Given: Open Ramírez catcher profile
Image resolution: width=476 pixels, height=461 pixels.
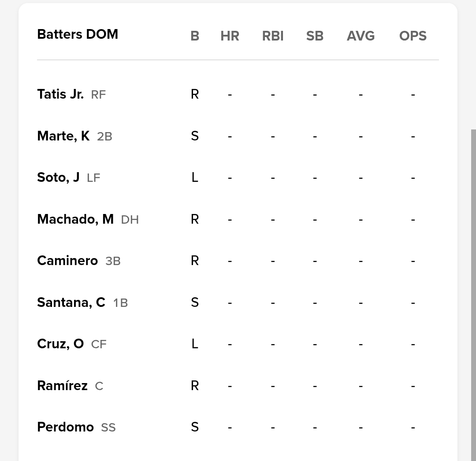Looking at the screenshot, I should click(x=62, y=386).
